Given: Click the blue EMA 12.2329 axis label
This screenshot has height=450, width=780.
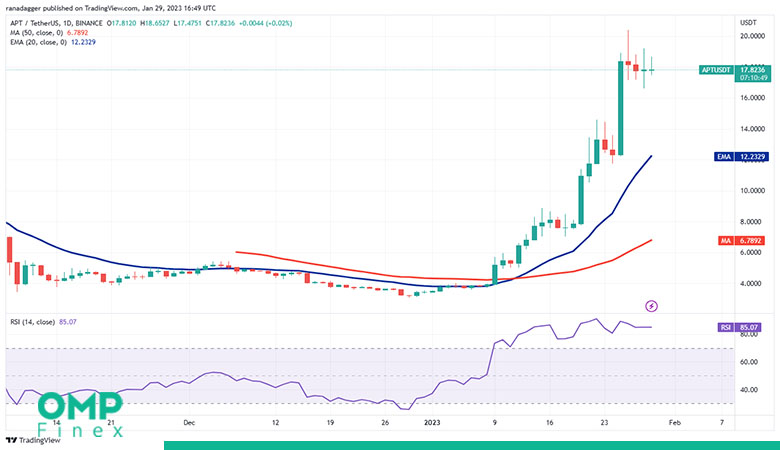Looking at the screenshot, I should (741, 157).
